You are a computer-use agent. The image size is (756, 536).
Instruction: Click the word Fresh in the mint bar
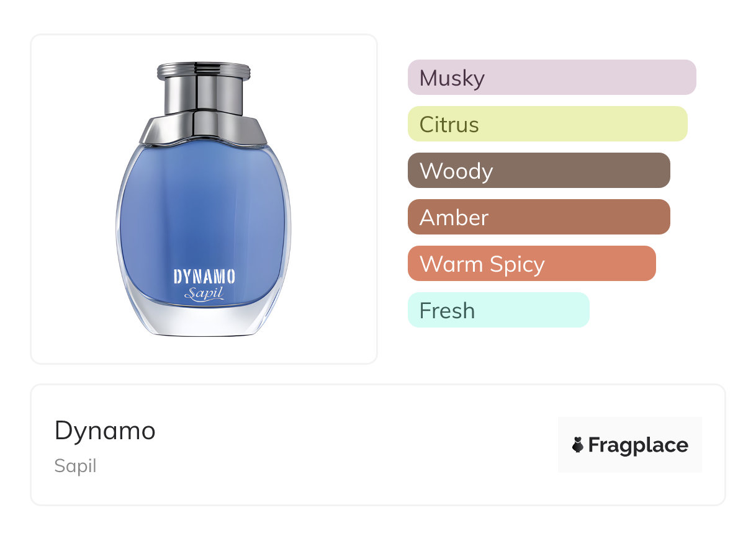447,311
